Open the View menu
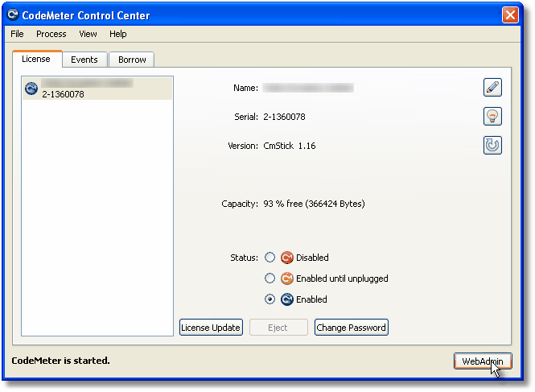This screenshot has width=535, height=392. (88, 34)
